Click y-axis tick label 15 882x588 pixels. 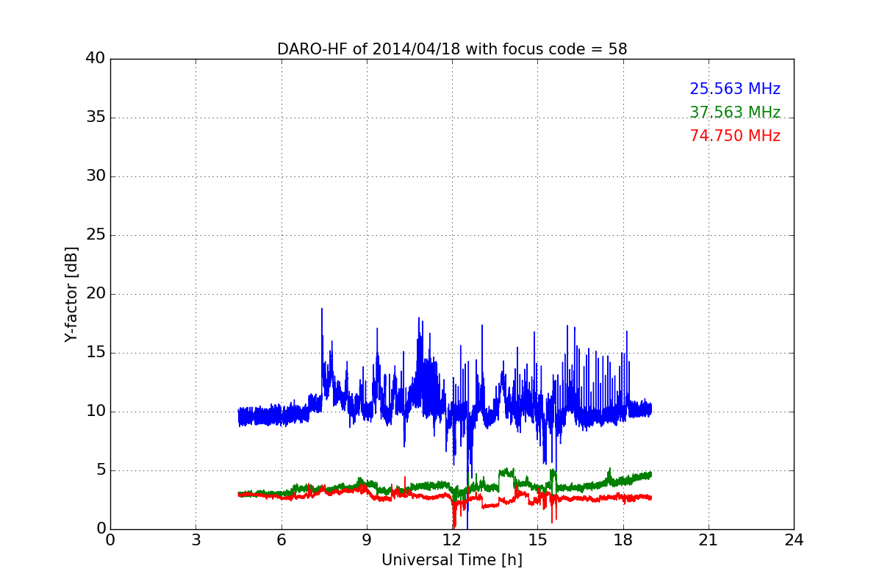[x=96, y=353]
